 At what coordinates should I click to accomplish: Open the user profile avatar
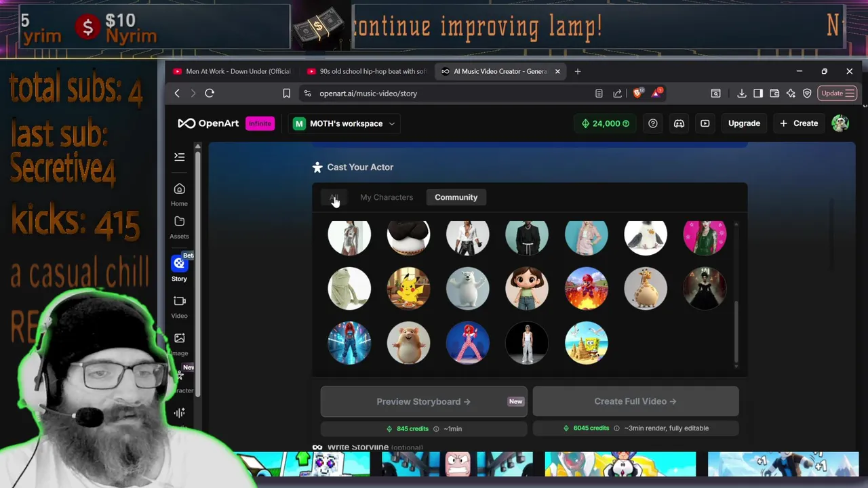(x=840, y=123)
